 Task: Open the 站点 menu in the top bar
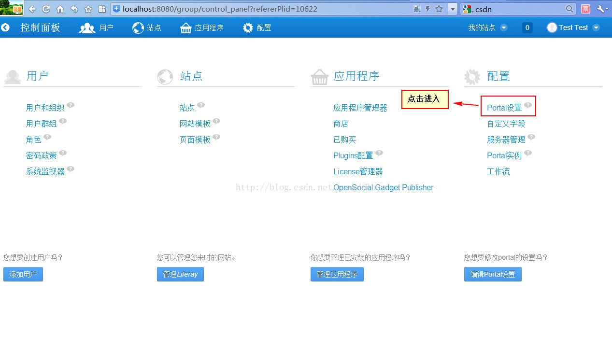pyautogui.click(x=147, y=28)
